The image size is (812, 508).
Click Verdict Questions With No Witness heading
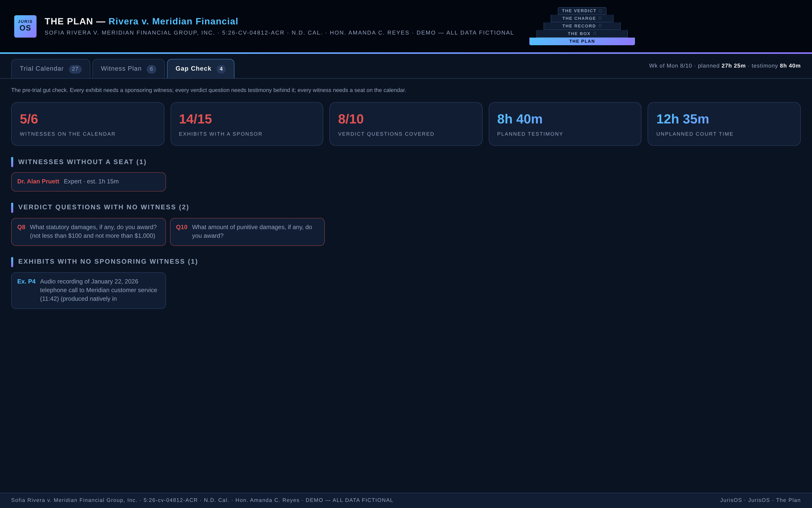(x=103, y=207)
